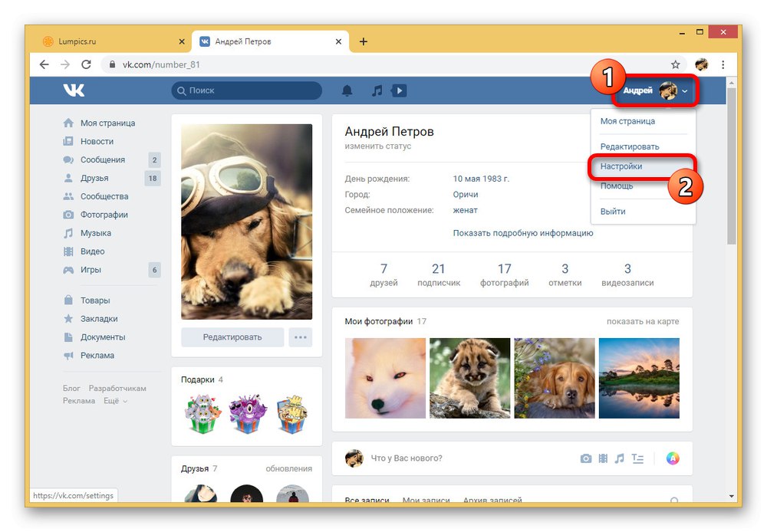Open the Блог footer link
767x532 pixels.
coord(71,388)
